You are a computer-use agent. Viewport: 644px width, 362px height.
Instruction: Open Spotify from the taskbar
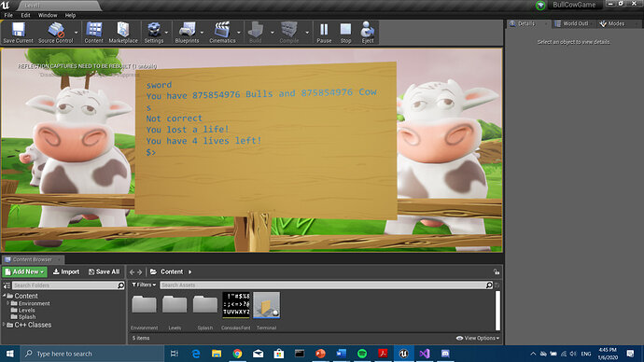coord(362,354)
